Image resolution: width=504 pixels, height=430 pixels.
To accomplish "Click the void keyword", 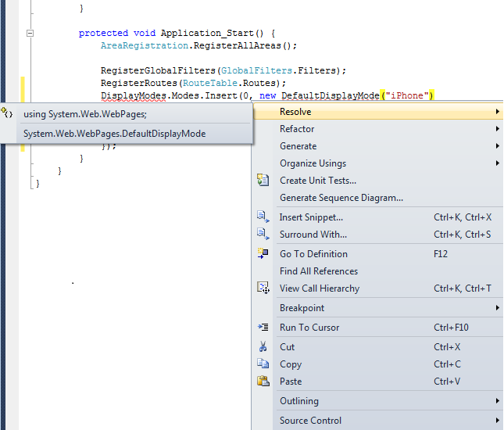I will pyautogui.click(x=145, y=33).
